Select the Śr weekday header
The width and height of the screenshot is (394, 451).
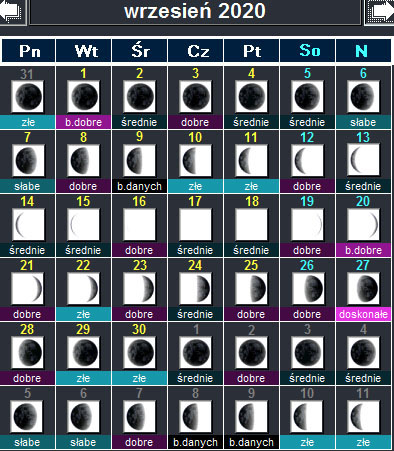(x=139, y=51)
